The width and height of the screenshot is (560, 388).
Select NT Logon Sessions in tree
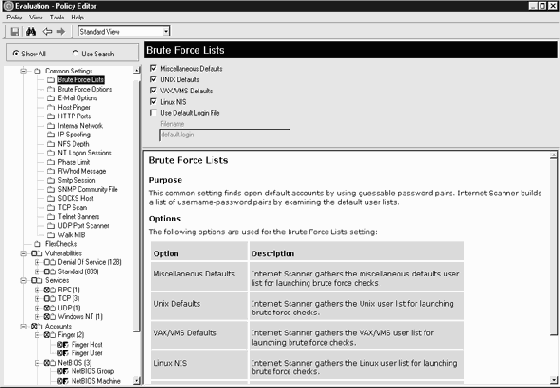click(84, 153)
